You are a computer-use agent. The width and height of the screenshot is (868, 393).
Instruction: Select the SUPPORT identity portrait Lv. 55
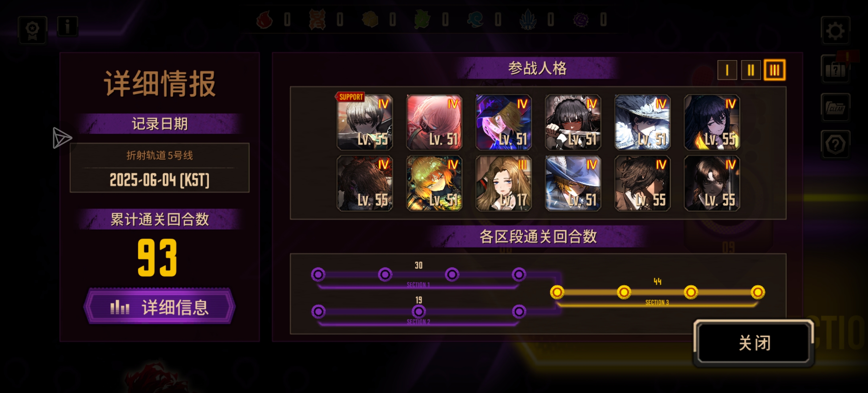coord(365,122)
